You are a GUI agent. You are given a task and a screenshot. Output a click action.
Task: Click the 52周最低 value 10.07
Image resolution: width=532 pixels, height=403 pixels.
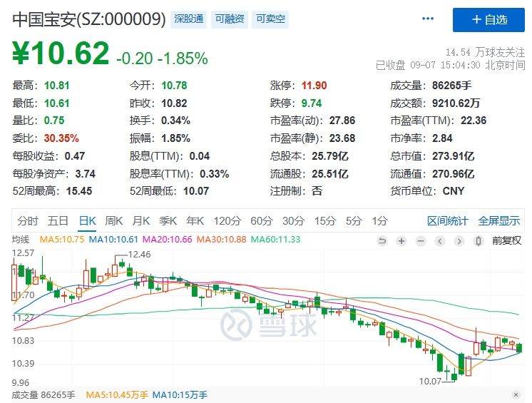(x=196, y=191)
